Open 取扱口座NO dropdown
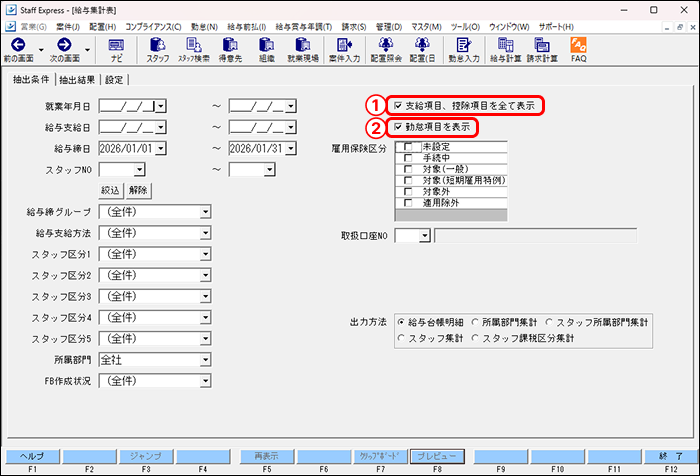700x476 pixels. [425, 235]
